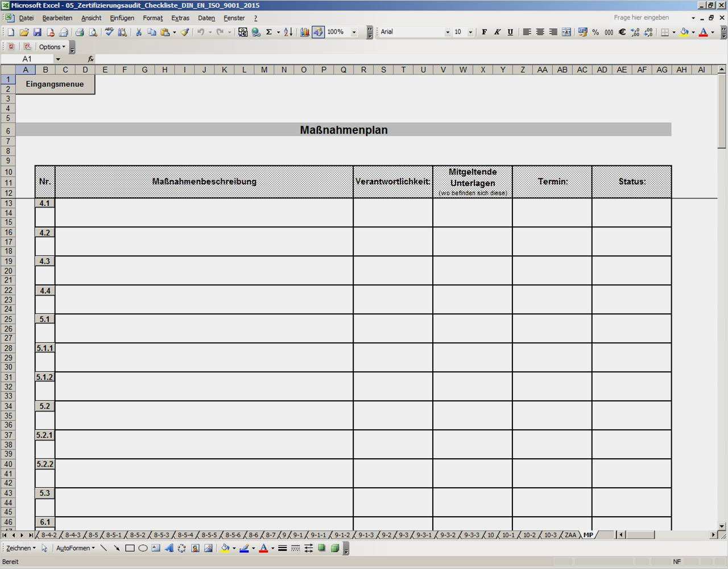Switch to the ZAA sheet tab

[571, 534]
